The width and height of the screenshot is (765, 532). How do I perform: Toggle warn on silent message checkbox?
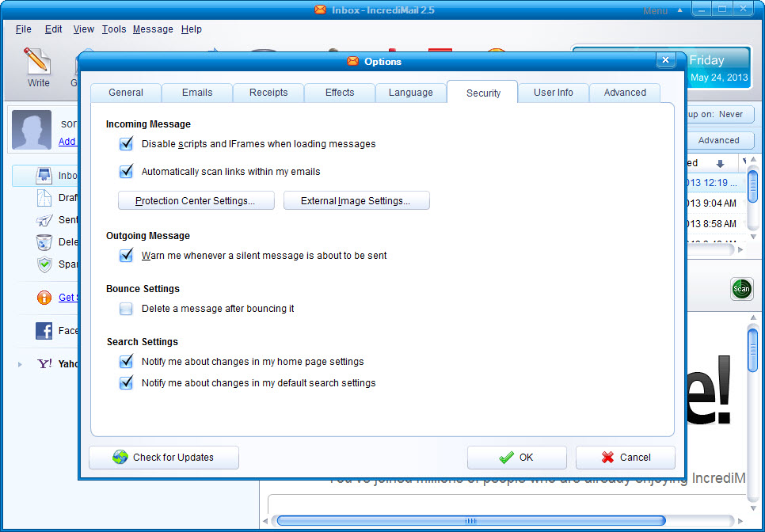click(x=127, y=255)
